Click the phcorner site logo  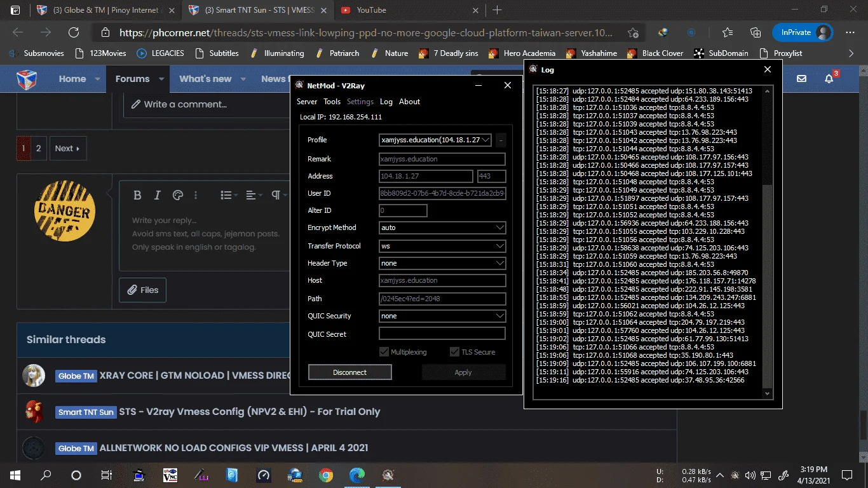pyautogui.click(x=27, y=79)
